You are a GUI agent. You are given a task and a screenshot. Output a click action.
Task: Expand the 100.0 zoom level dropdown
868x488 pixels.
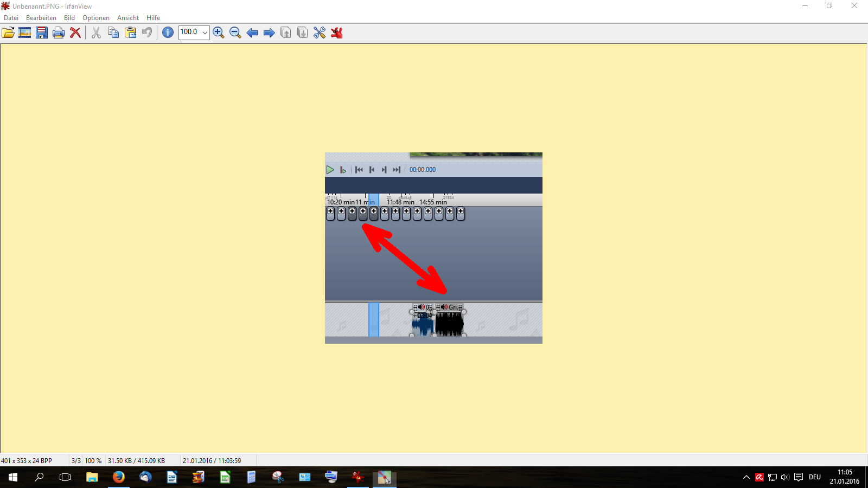click(x=205, y=33)
